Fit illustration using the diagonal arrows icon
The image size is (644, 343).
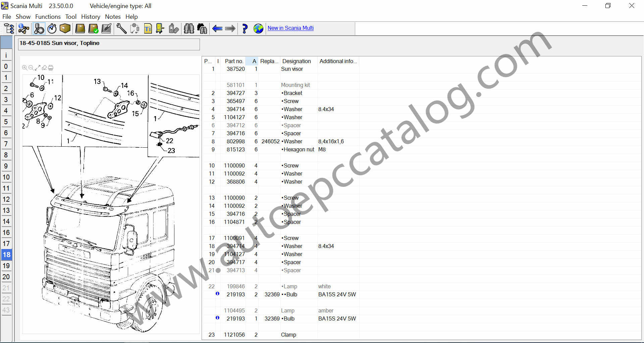click(38, 68)
